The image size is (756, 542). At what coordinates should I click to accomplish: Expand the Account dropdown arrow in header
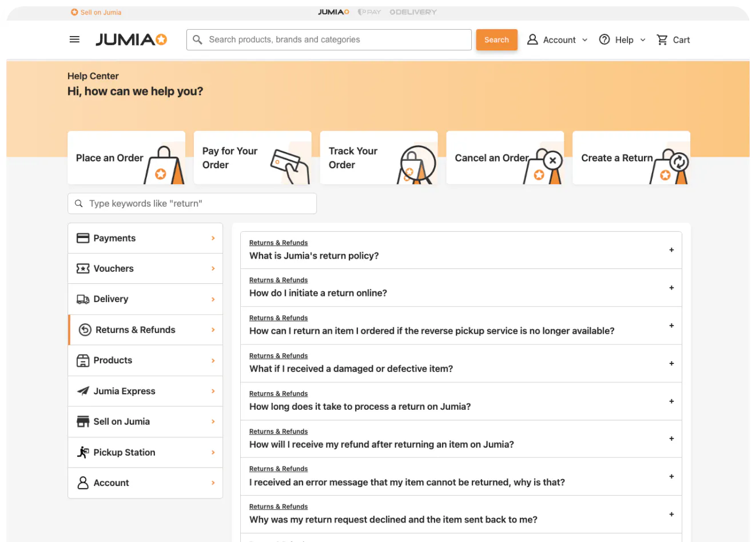pos(584,40)
